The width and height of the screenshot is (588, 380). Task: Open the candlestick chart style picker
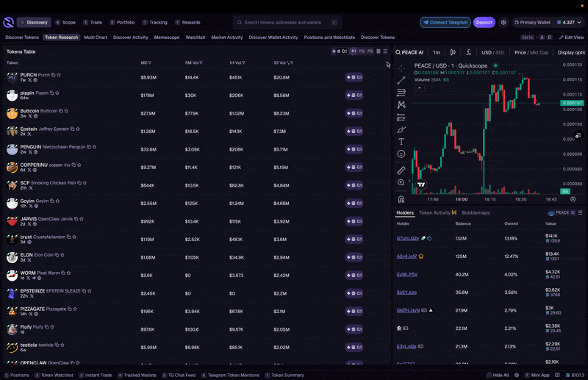pos(453,52)
